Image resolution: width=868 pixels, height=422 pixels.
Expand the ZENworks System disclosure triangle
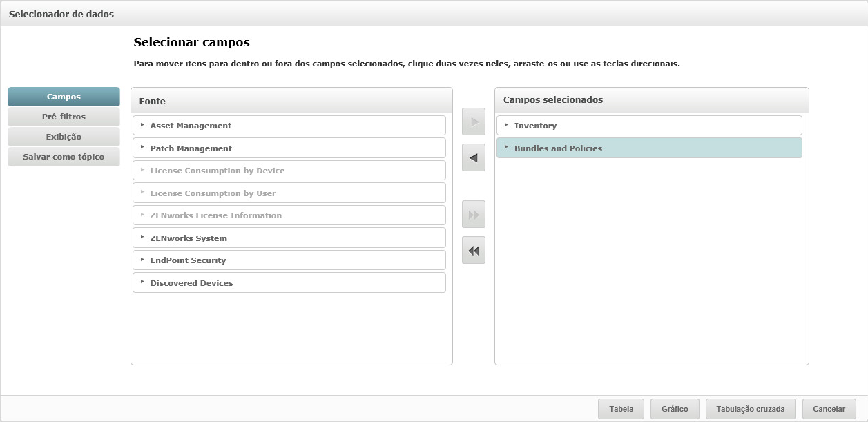click(142, 238)
